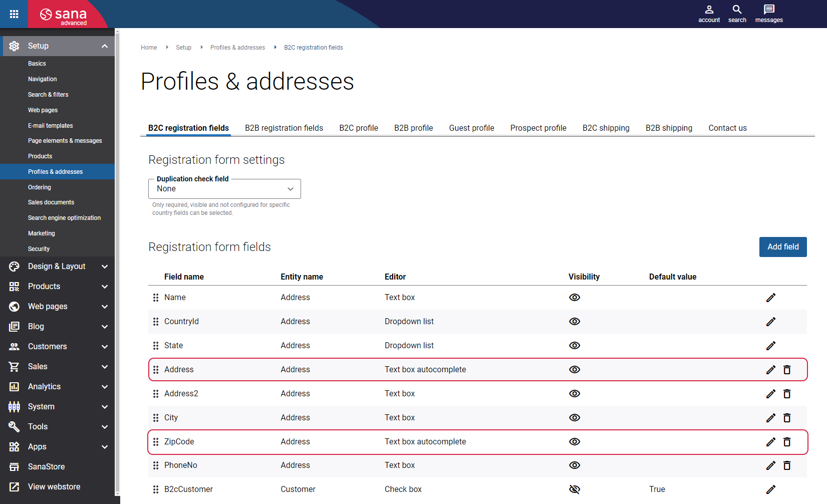The height and width of the screenshot is (504, 827).
Task: Open the Duplication check field dropdown
Action: [x=224, y=189]
